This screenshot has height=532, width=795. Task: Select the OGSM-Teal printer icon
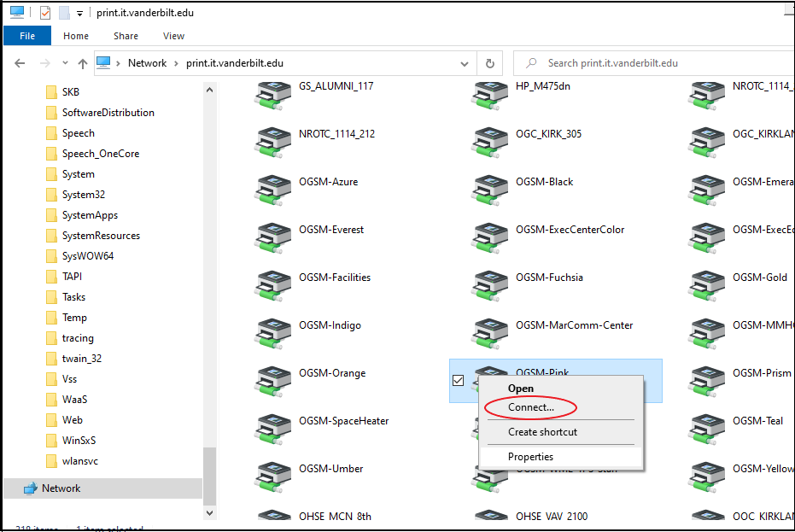click(x=707, y=430)
